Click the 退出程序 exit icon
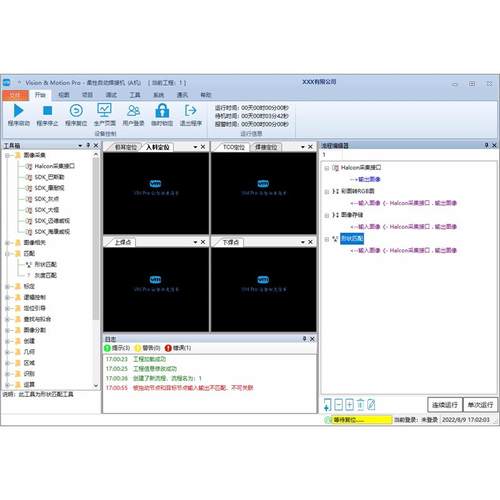Viewport: 500px width, 500px height. (x=191, y=110)
